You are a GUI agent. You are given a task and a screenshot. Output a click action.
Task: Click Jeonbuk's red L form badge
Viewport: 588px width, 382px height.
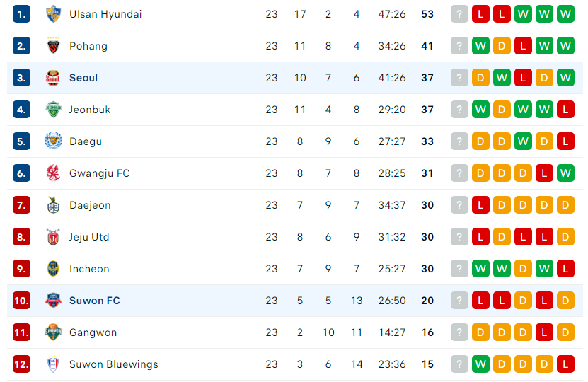(x=565, y=110)
